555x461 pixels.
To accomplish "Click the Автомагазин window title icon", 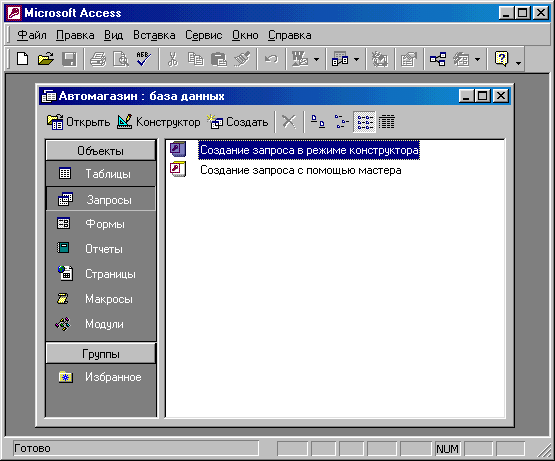I will coord(48,96).
